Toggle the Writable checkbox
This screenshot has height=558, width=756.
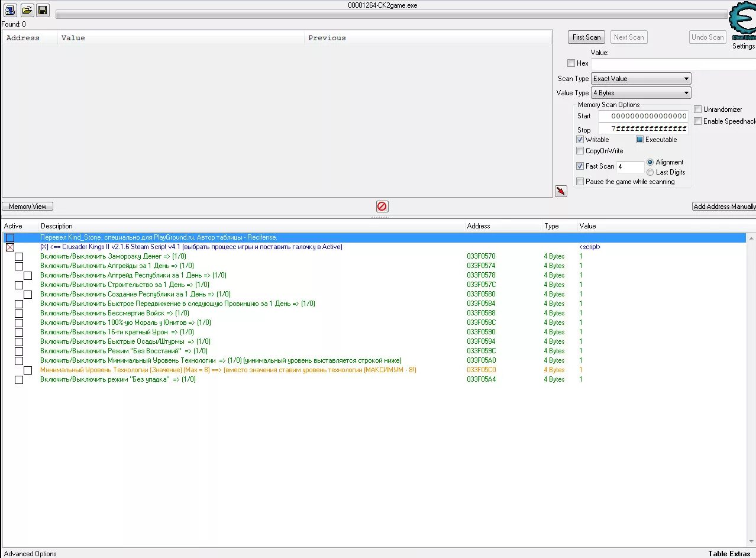(x=580, y=140)
